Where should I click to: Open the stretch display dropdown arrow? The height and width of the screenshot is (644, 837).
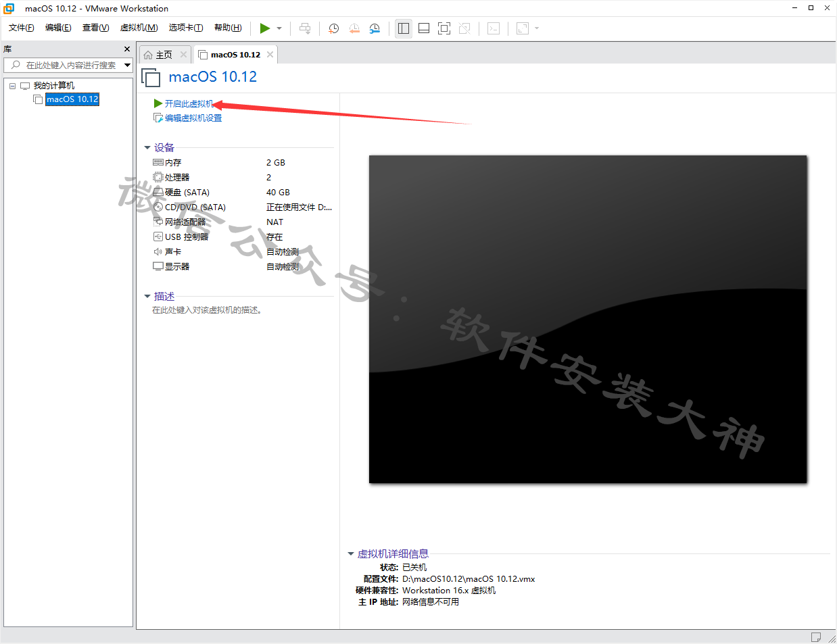point(537,28)
